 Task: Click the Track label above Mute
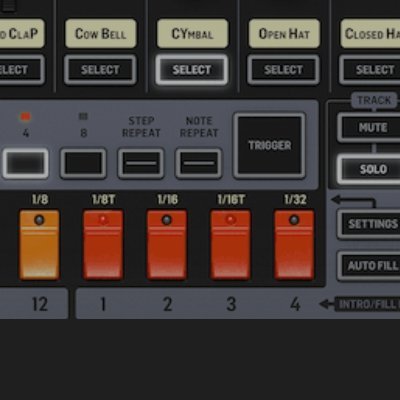click(x=374, y=100)
